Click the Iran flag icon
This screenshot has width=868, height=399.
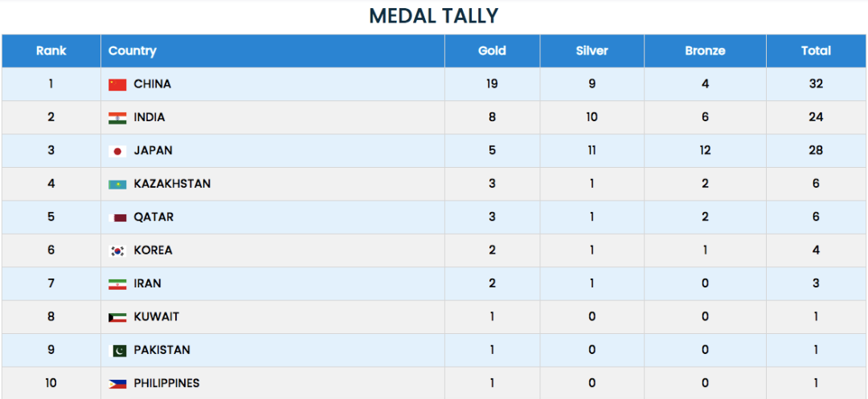117,284
